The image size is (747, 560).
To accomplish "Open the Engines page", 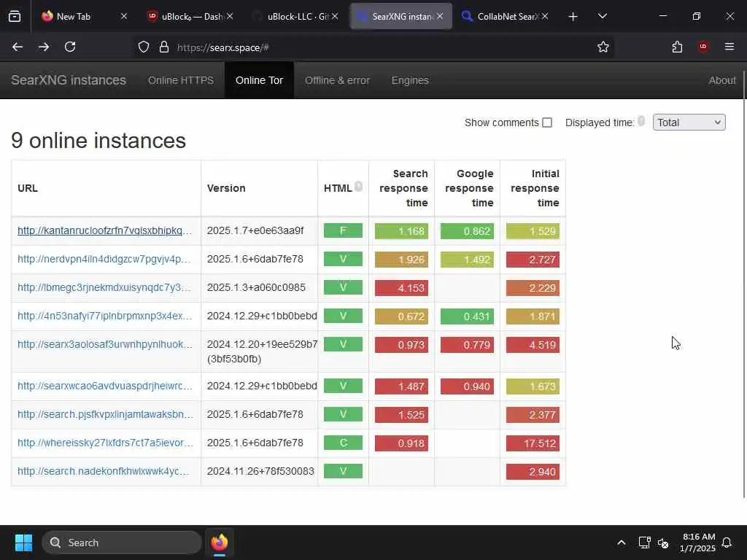I will pyautogui.click(x=410, y=80).
